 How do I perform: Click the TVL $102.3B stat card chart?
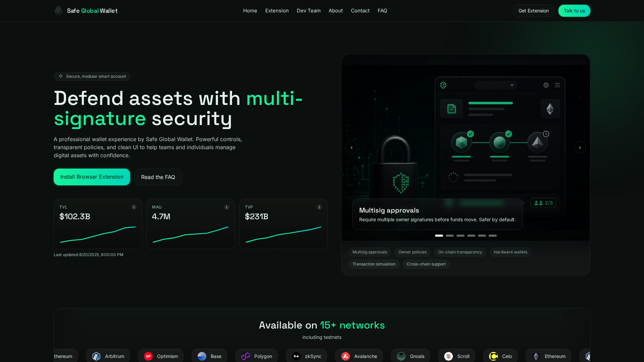(98, 234)
